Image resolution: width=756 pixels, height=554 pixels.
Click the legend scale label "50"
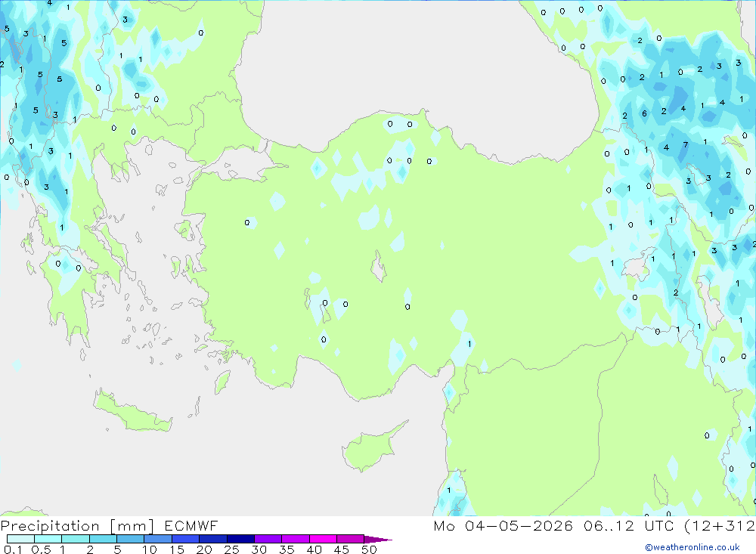click(369, 549)
